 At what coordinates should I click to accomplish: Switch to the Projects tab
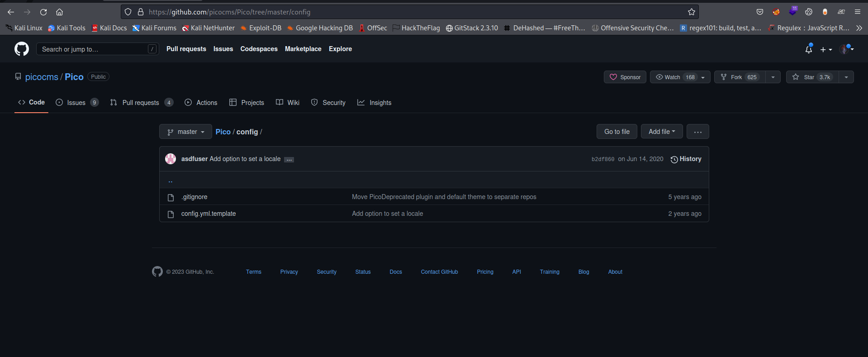[247, 103]
